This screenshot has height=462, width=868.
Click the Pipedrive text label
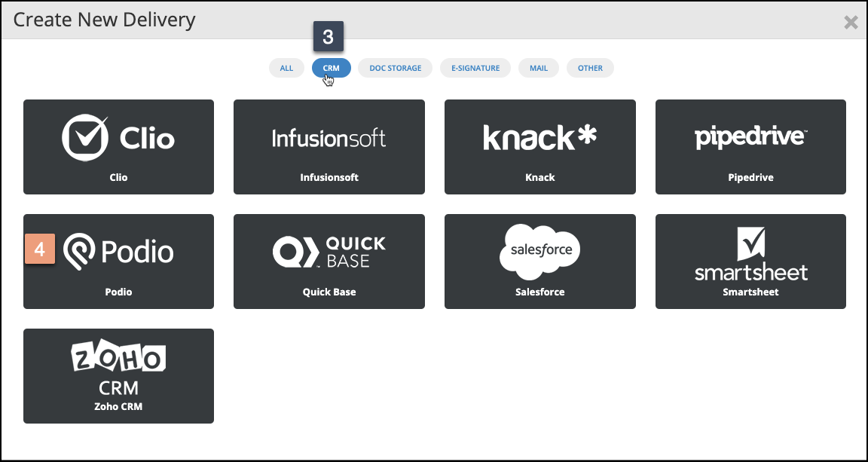[750, 177]
